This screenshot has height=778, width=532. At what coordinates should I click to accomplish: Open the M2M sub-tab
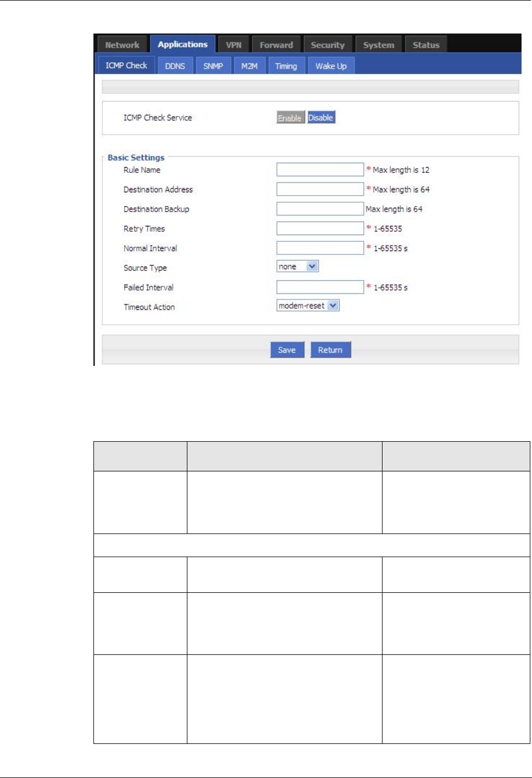point(250,66)
